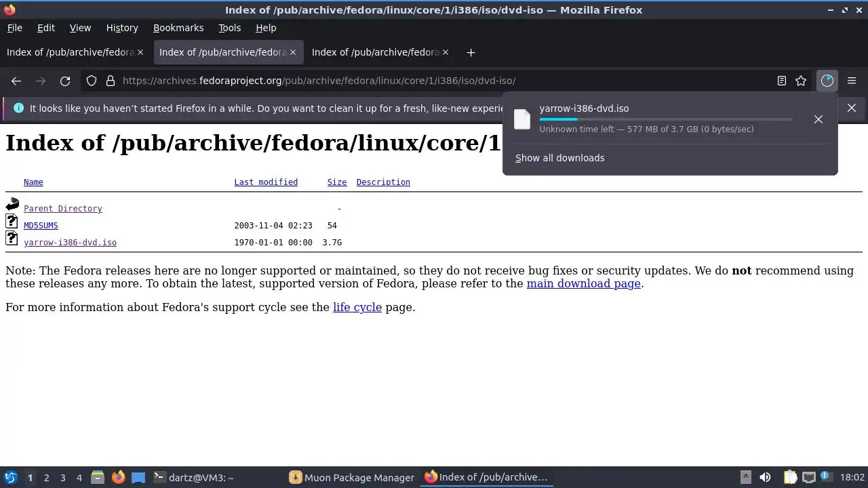Bookmark this page with the star icon
Image resolution: width=868 pixels, height=488 pixels.
801,81
